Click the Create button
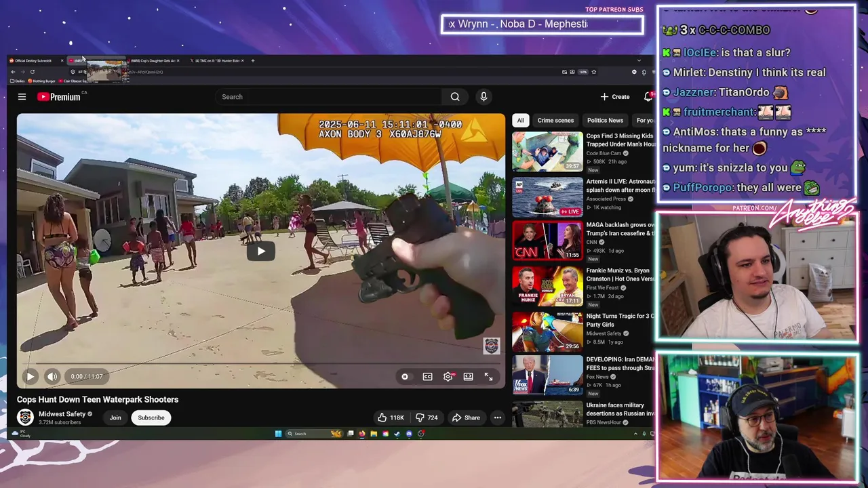The image size is (868, 488). (615, 97)
